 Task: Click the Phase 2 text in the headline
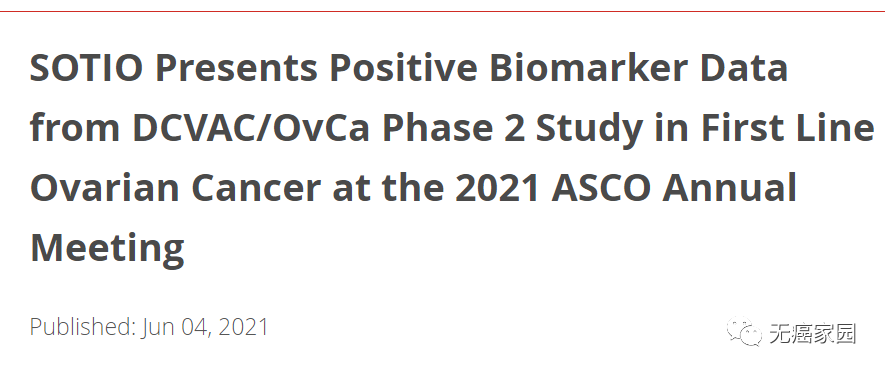(x=453, y=128)
